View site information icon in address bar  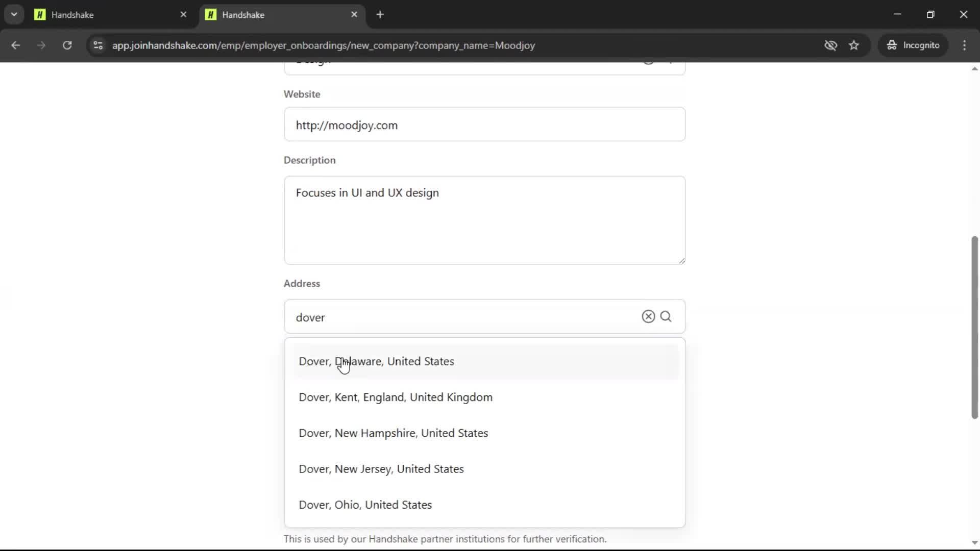[x=98, y=45]
